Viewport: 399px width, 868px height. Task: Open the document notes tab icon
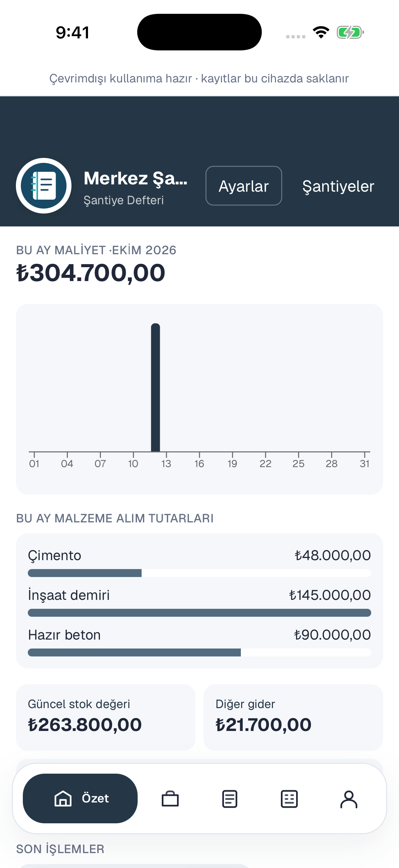(x=230, y=798)
